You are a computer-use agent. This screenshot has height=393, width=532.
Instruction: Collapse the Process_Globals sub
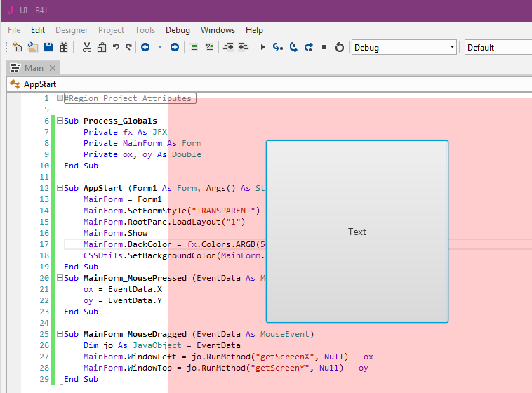click(x=60, y=121)
